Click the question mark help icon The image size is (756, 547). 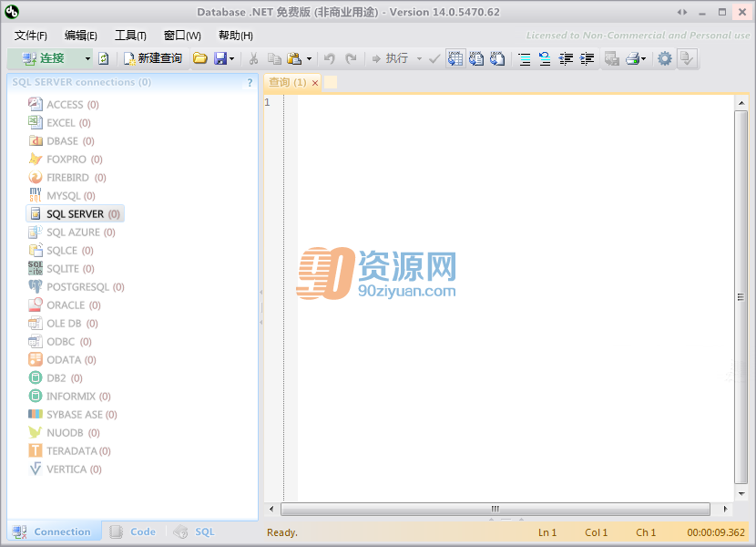pos(250,83)
